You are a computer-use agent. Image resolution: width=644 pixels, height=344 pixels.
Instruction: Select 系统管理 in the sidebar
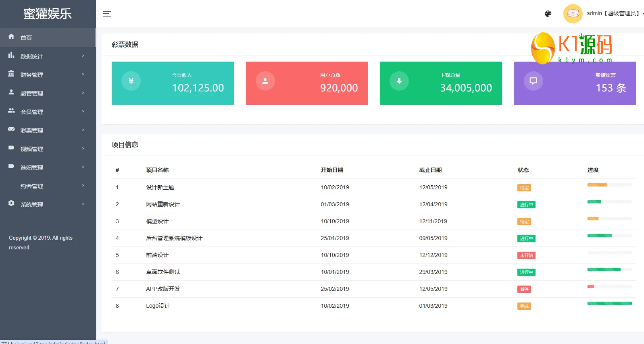(x=48, y=204)
